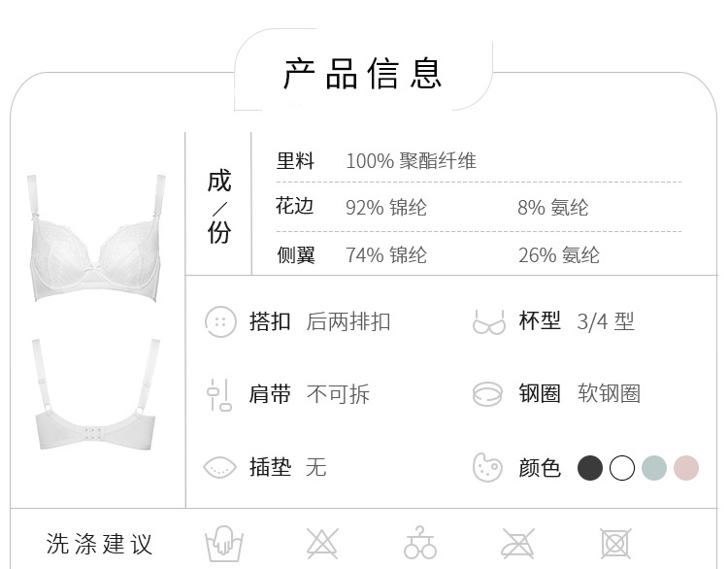Click the padding insert icon beside 插垫
Screen dimensions: 728x569
tap(219, 467)
